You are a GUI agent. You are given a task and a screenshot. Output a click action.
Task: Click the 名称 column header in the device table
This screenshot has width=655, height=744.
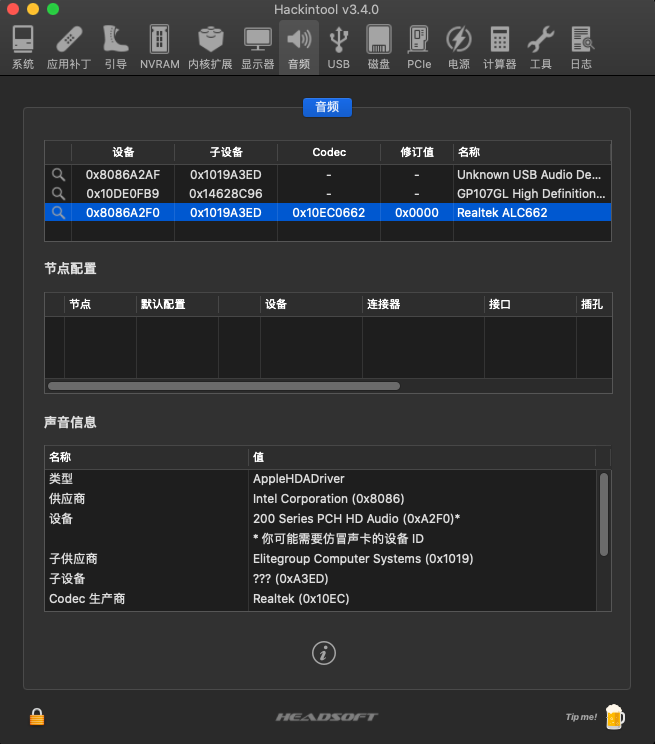pos(532,152)
